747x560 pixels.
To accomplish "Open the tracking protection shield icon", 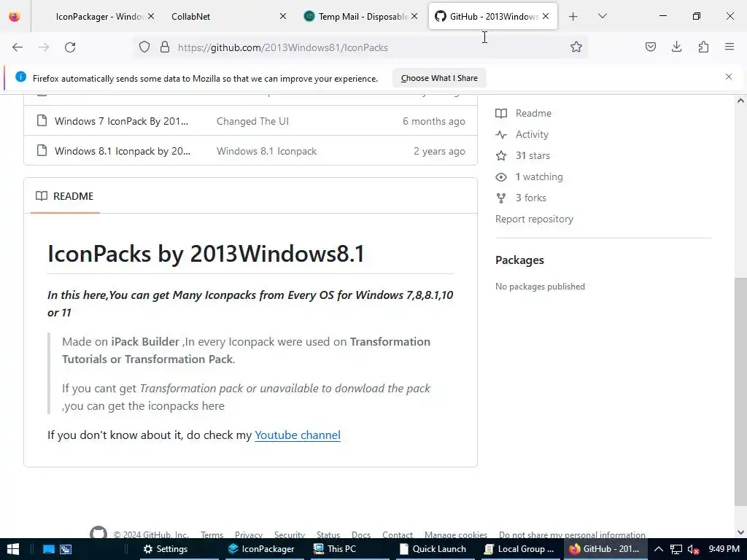I will pos(144,47).
